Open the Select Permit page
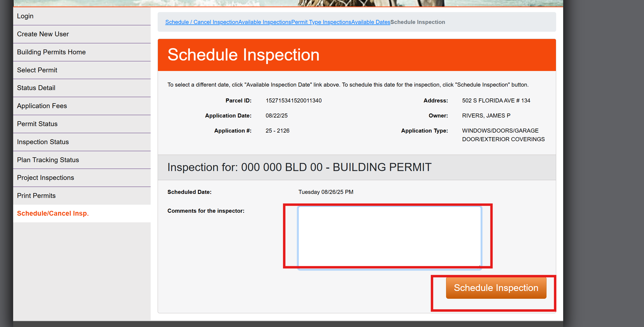 (x=37, y=70)
